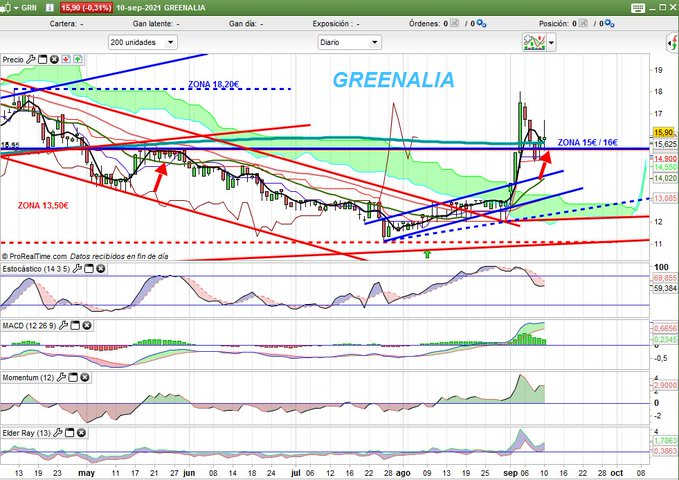Select the ZONA 18,20€ chart text
679x480 pixels.
213,84
